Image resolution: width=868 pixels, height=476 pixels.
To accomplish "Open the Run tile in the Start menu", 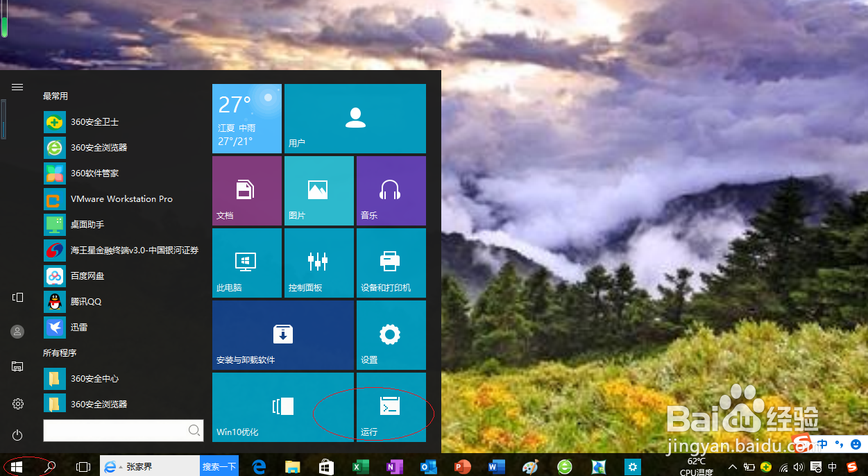I will click(x=391, y=407).
